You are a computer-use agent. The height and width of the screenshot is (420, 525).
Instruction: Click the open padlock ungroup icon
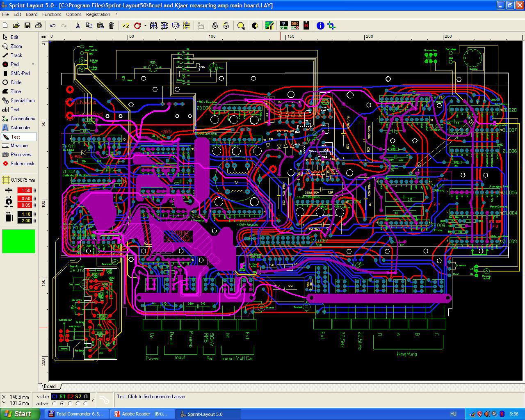click(x=226, y=25)
